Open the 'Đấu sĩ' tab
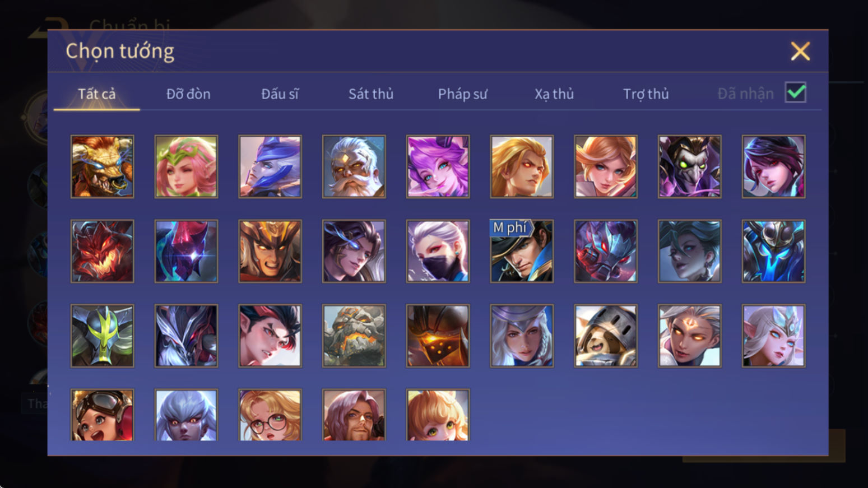 [x=280, y=94]
